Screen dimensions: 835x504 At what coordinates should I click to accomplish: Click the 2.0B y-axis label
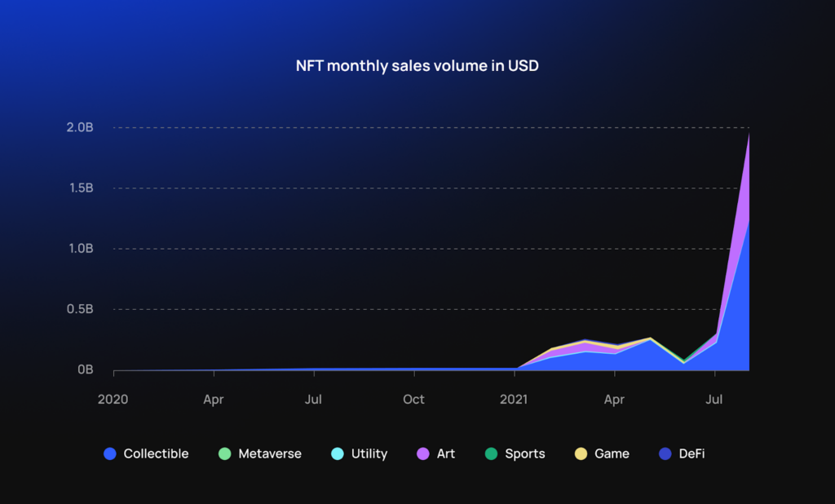80,127
